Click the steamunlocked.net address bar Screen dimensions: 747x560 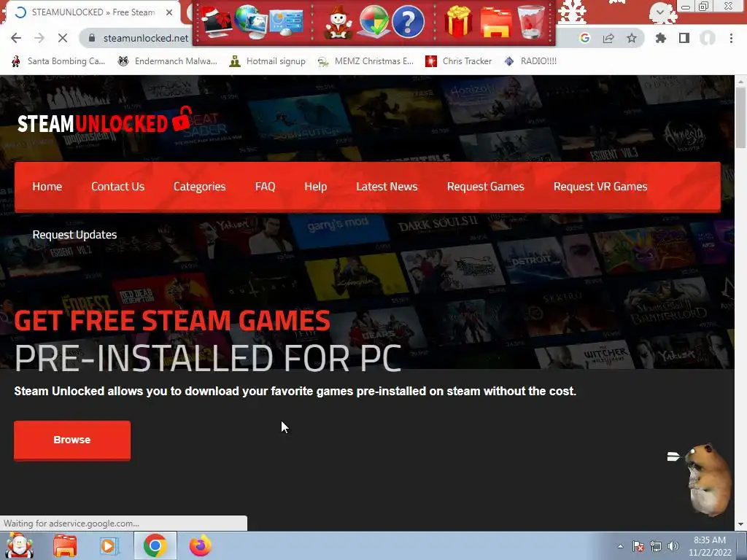click(146, 38)
